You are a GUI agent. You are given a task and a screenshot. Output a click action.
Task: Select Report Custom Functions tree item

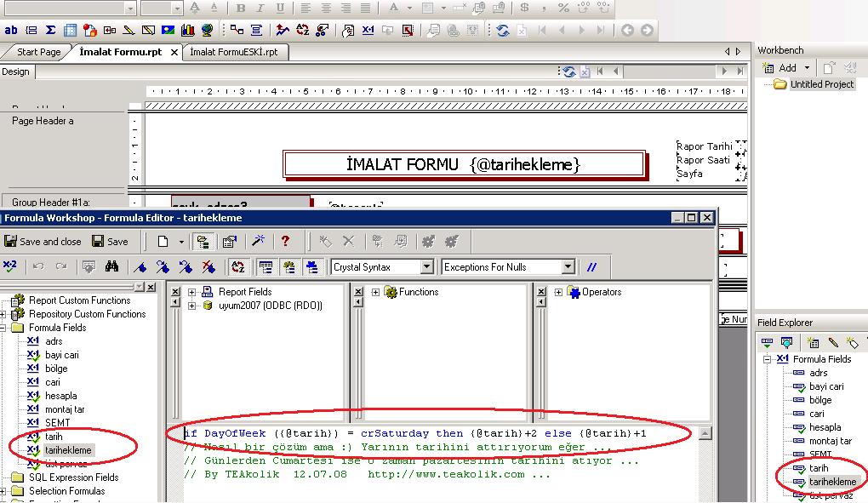pyautogui.click(x=79, y=300)
